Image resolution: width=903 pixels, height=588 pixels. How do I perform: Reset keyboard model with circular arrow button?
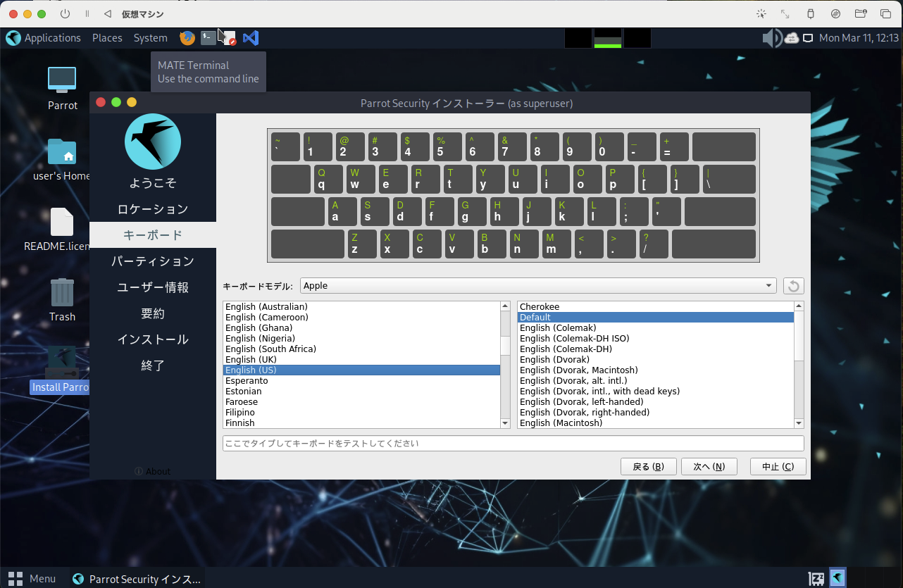[x=794, y=286]
